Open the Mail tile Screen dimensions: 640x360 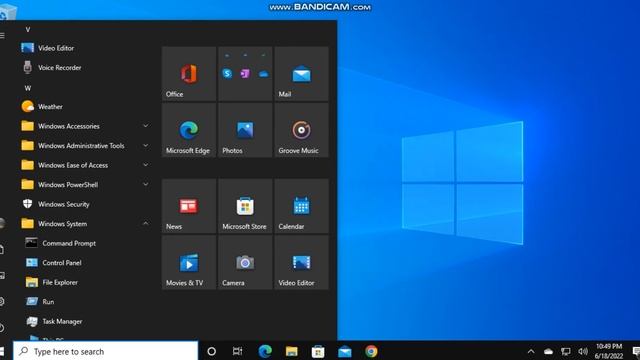[301, 73]
